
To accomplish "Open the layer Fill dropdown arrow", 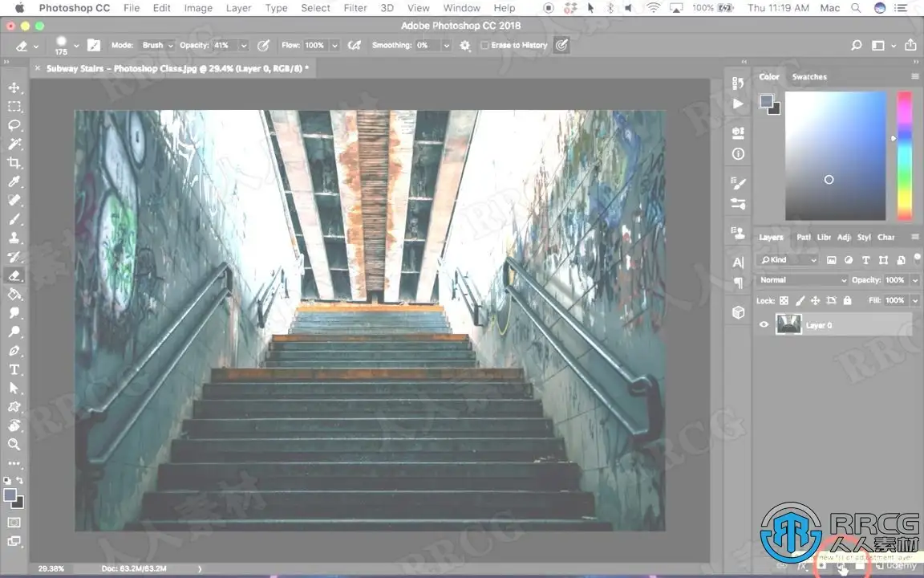I will coord(914,300).
